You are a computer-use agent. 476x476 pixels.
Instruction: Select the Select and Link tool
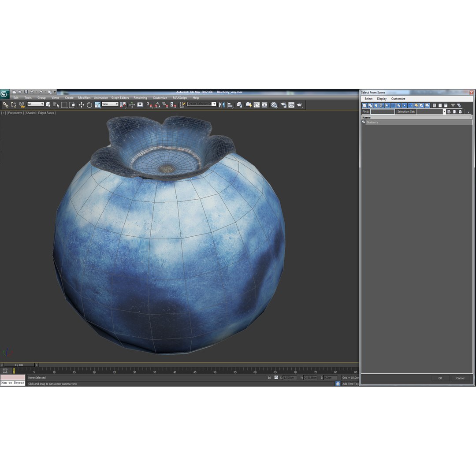5,105
